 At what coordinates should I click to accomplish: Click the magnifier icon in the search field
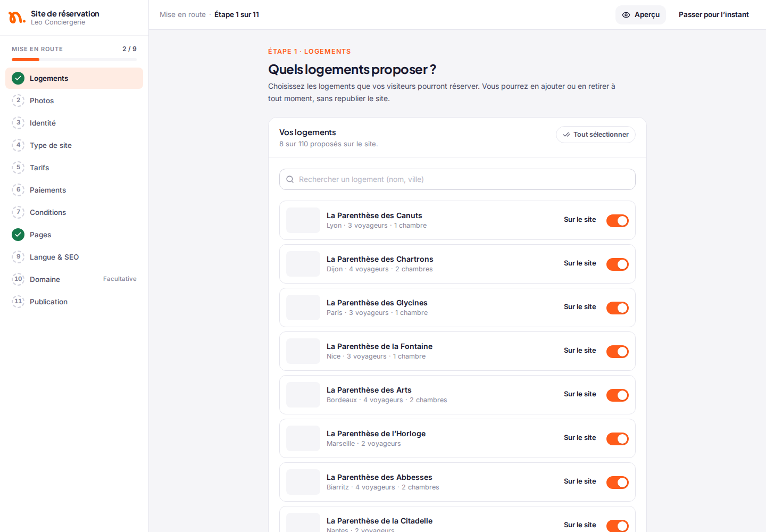(290, 179)
